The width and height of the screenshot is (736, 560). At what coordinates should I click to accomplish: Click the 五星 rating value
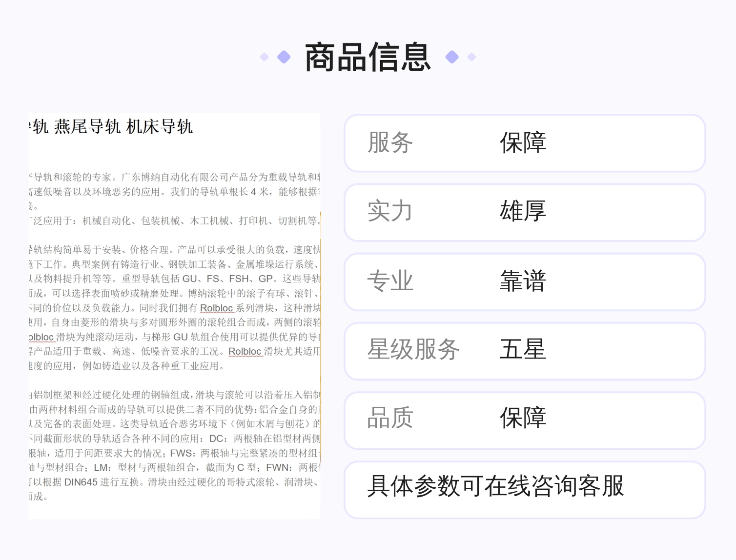coord(523,350)
